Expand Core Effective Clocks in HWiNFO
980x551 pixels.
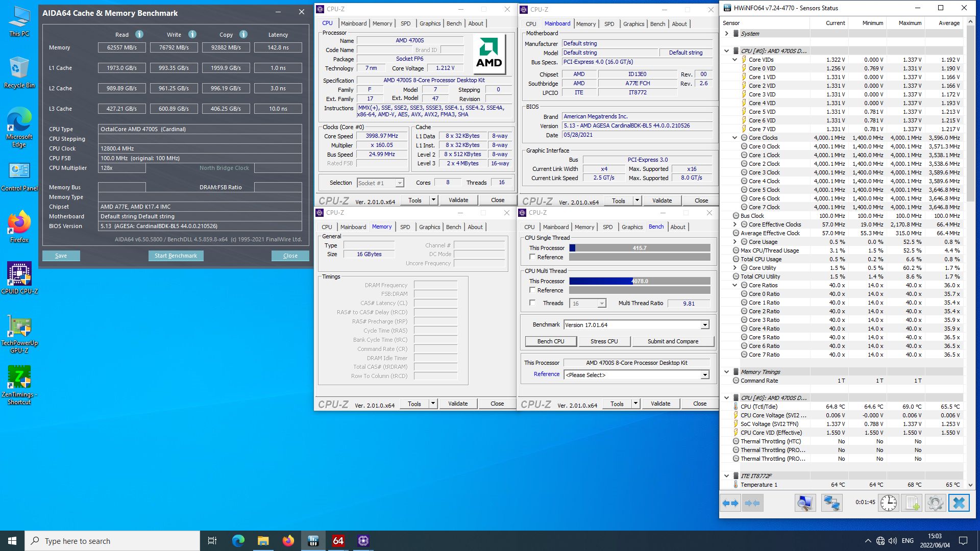coord(735,224)
